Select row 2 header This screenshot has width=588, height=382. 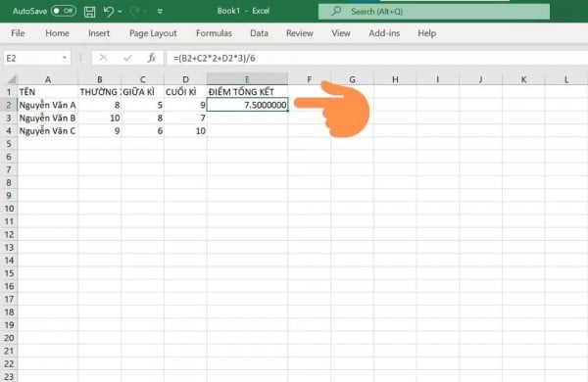(9, 105)
